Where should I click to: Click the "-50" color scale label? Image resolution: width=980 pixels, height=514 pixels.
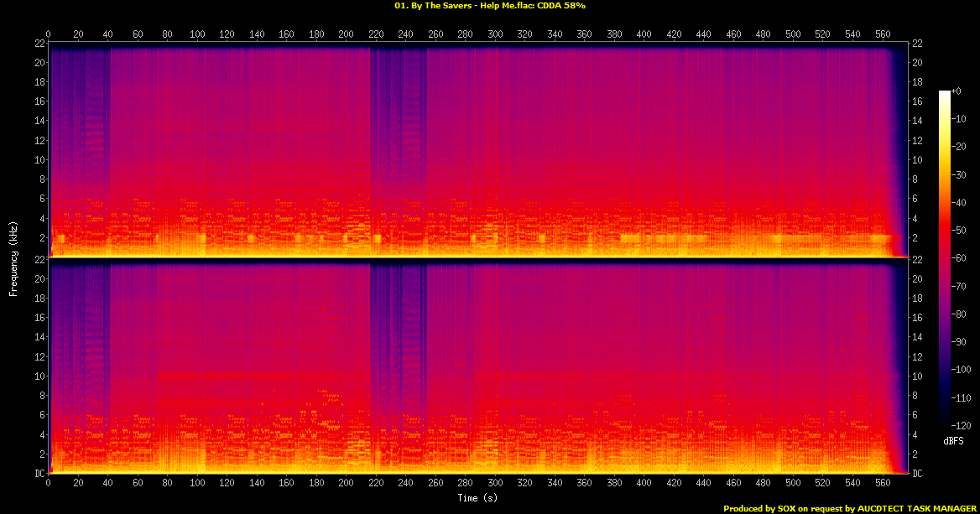(x=959, y=231)
